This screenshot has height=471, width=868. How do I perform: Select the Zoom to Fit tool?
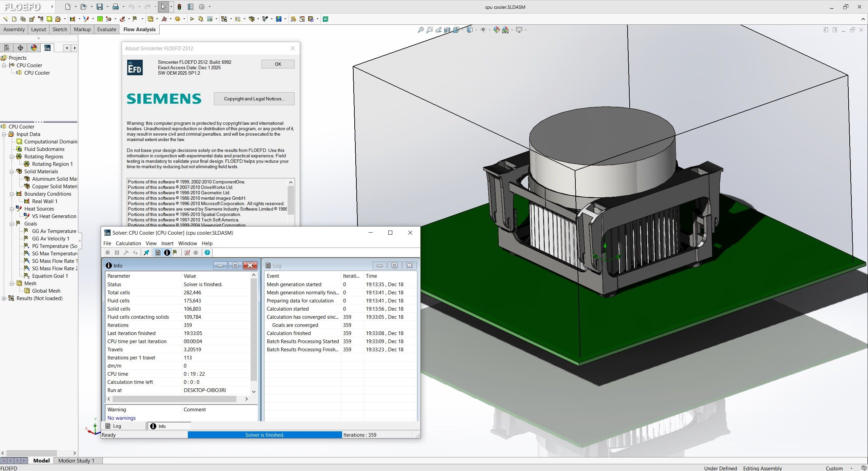click(421, 30)
